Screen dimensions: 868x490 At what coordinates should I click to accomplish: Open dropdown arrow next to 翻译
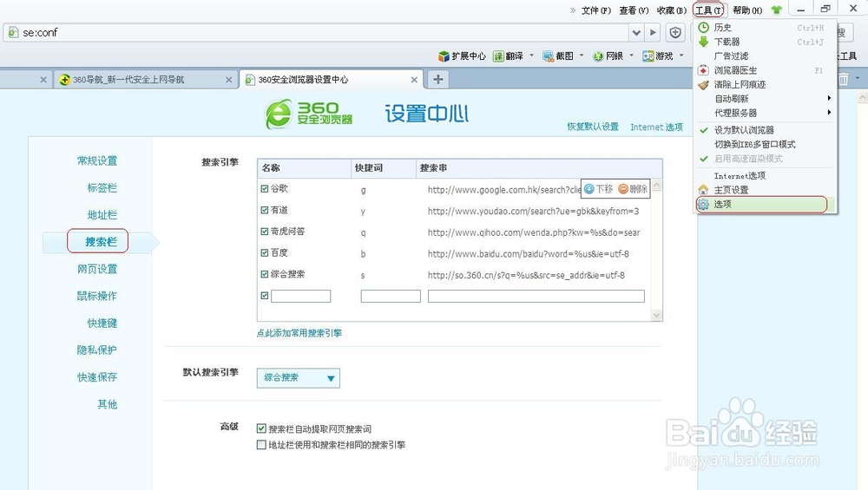point(531,56)
